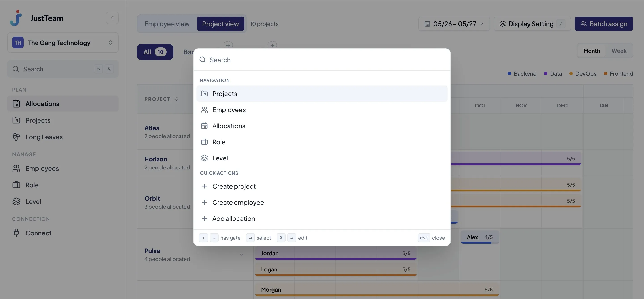The height and width of the screenshot is (299, 644).
Task: Select the All 10 filter pill
Action: (x=155, y=52)
